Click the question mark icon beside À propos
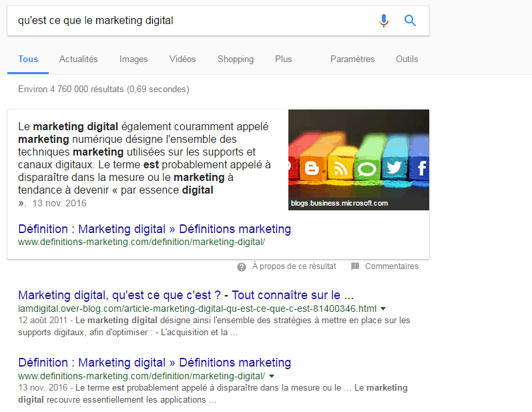Viewport: 532px width, 412px height. coord(242,267)
